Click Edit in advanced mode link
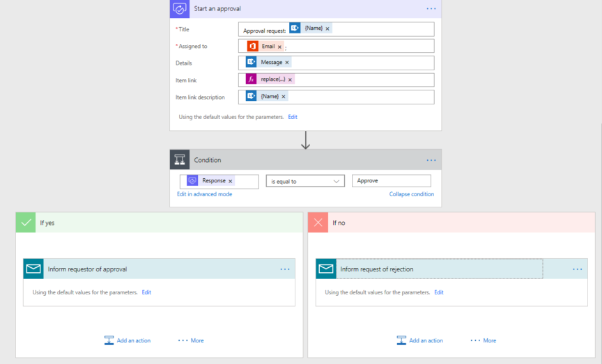The height and width of the screenshot is (364, 602). click(204, 194)
